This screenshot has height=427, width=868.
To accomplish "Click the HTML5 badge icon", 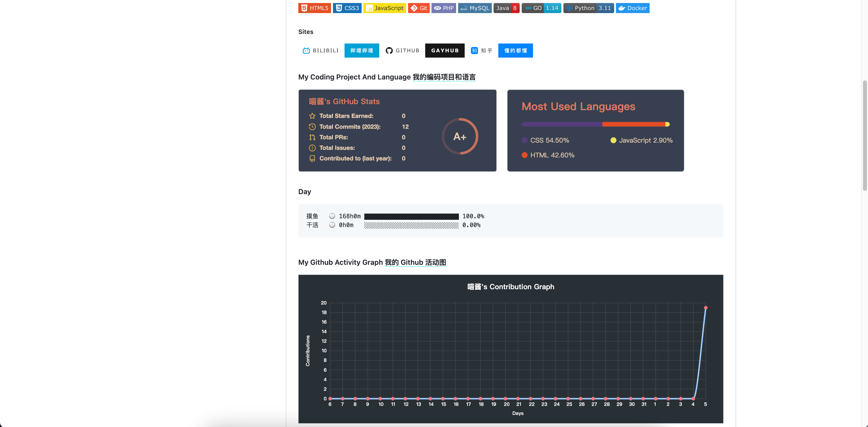I will [304, 8].
